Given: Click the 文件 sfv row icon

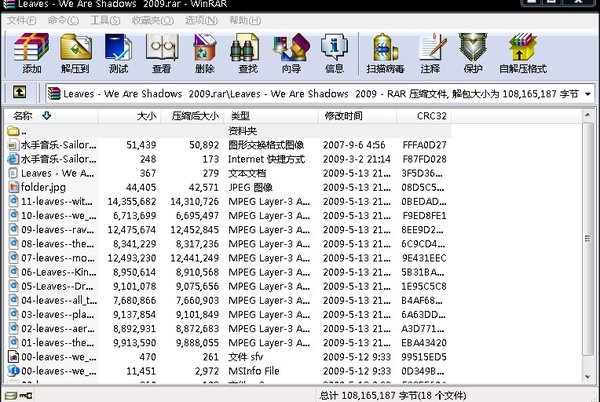Looking at the screenshot, I should 13,356.
